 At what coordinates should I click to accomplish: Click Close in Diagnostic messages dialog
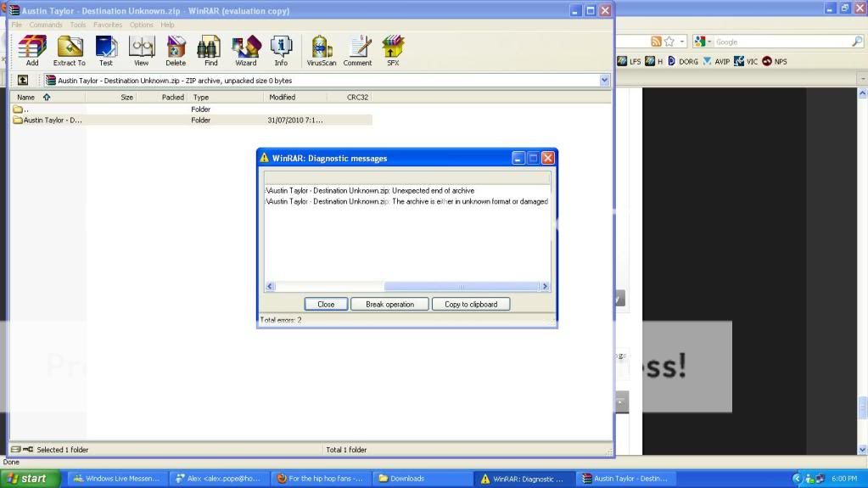(x=326, y=304)
